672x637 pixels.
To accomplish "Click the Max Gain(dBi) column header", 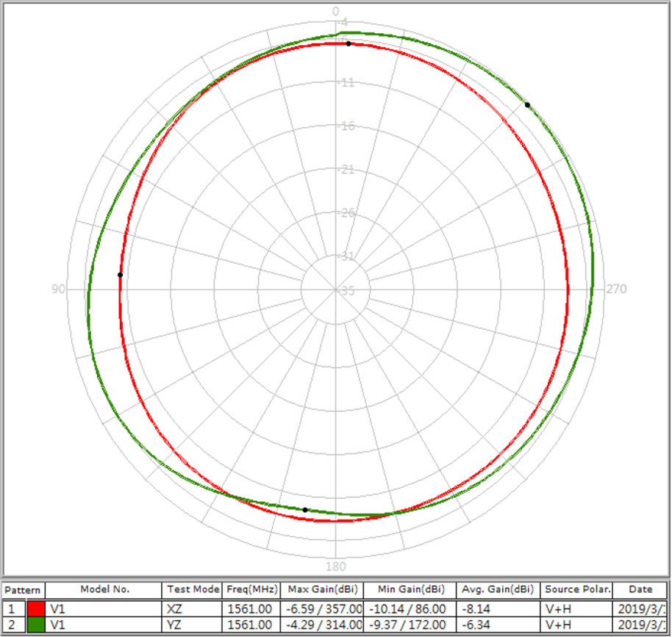I will point(323,589).
